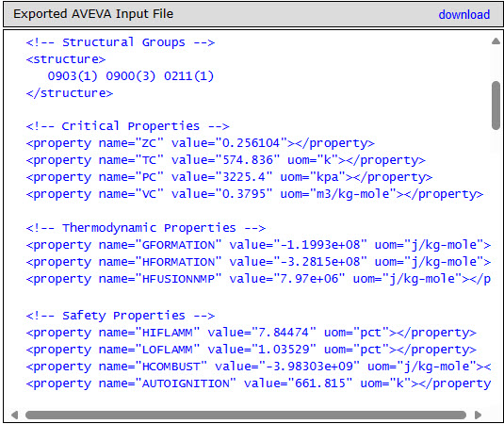The image size is (504, 424).
Task: Click the Exported AVEVA Input File header
Action: (93, 14)
